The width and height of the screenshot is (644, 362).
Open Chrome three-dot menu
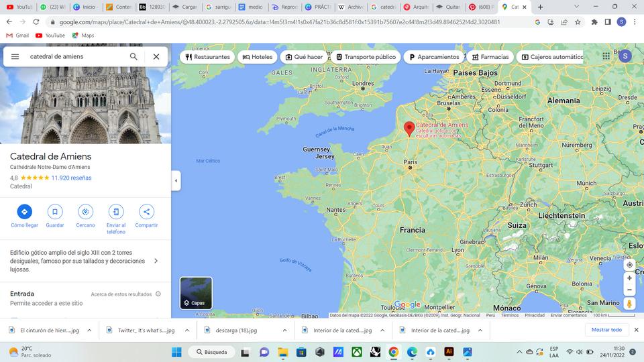click(635, 22)
